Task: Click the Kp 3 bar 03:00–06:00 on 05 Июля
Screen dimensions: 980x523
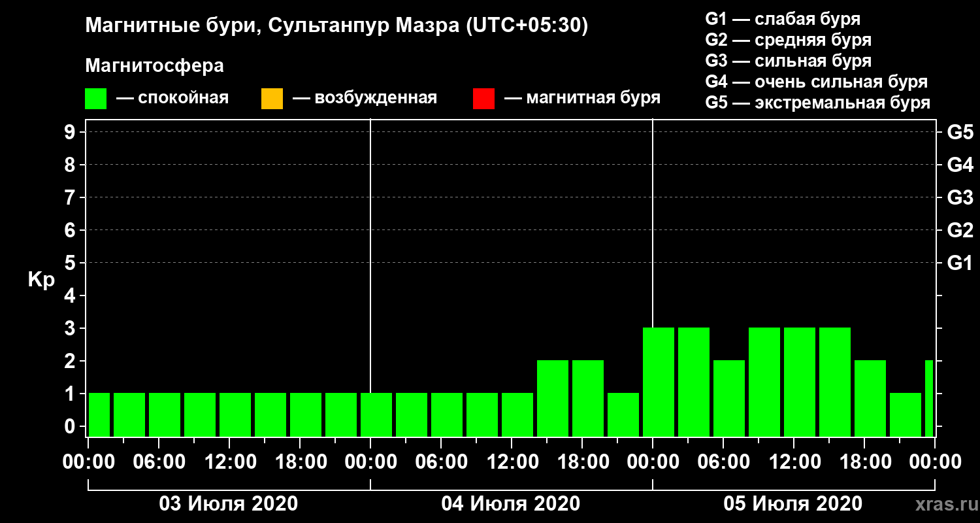Action: [x=694, y=382]
